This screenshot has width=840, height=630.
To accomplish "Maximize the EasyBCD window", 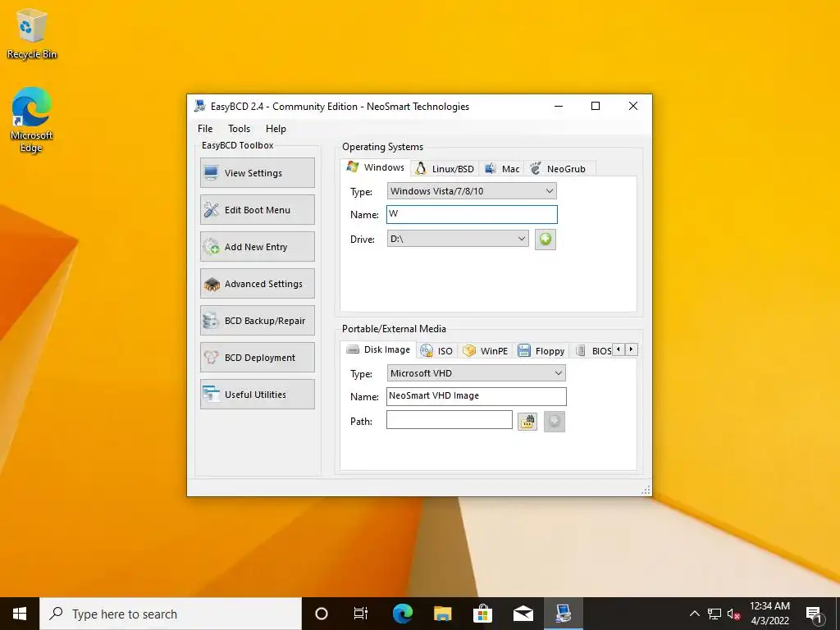I will point(596,106).
